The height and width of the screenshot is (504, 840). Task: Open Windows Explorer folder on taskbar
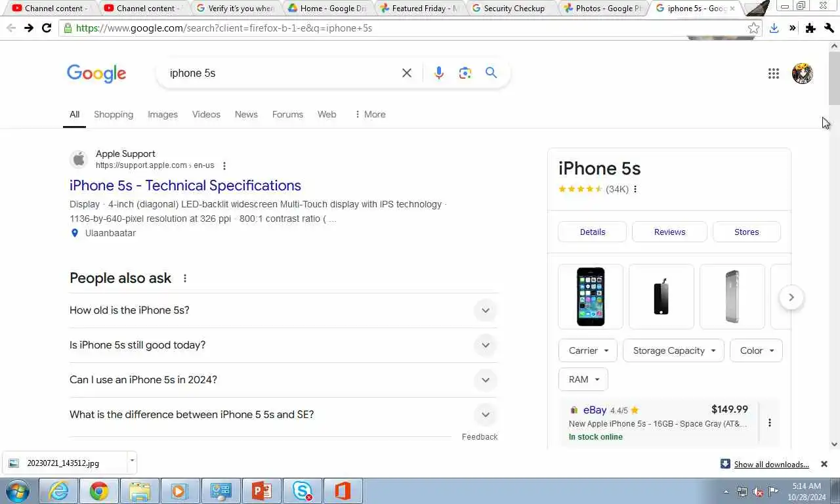(140, 491)
